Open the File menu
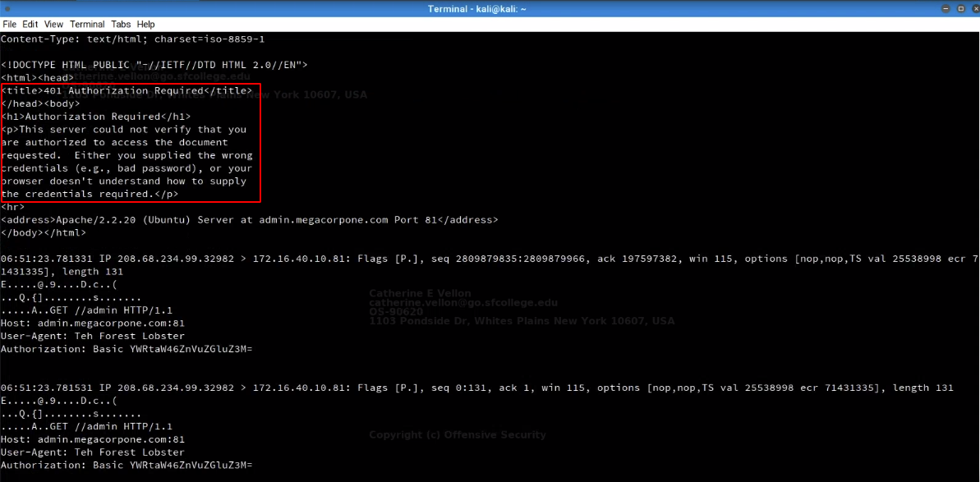 point(9,25)
